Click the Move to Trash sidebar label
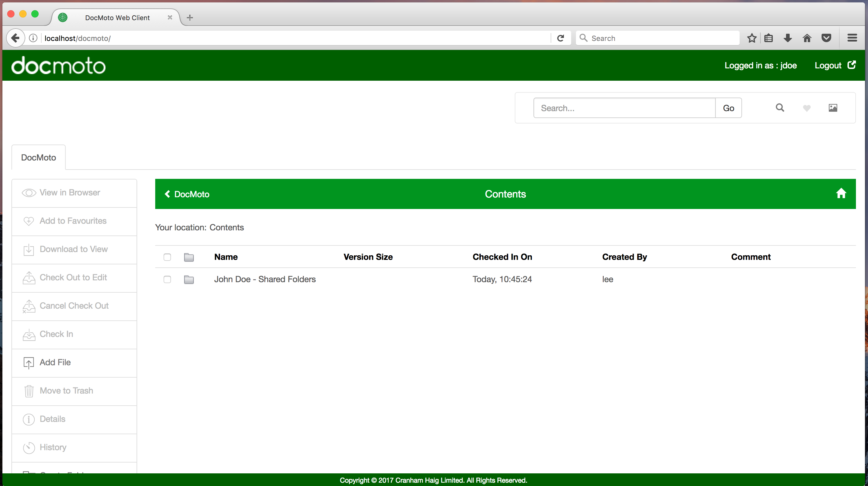 (x=66, y=391)
